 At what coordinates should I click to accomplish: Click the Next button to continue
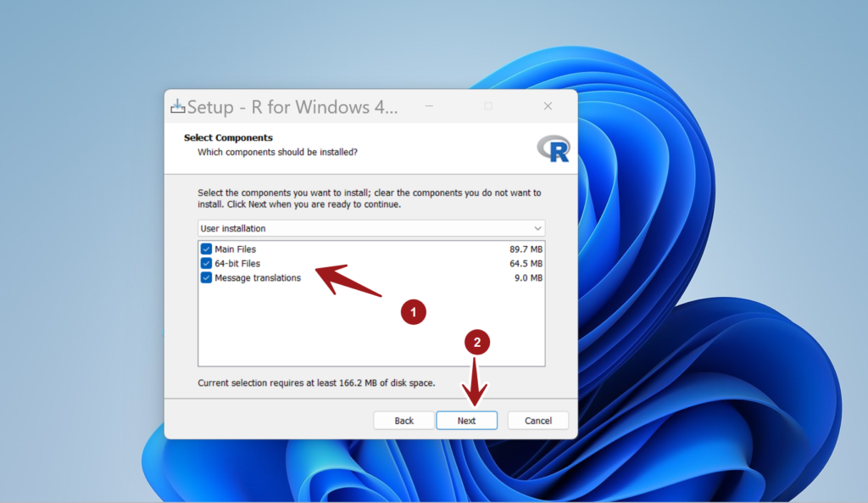click(466, 420)
